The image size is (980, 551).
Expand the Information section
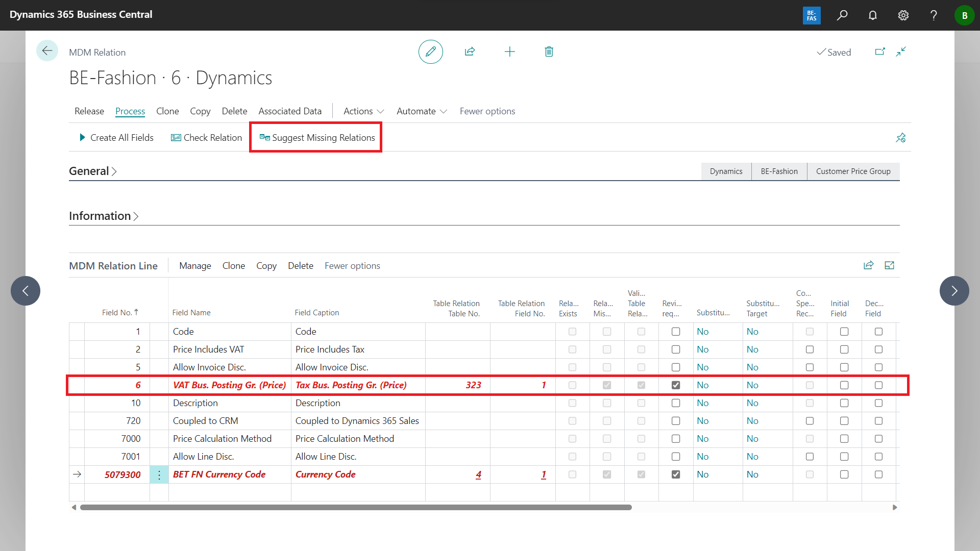[x=104, y=216]
